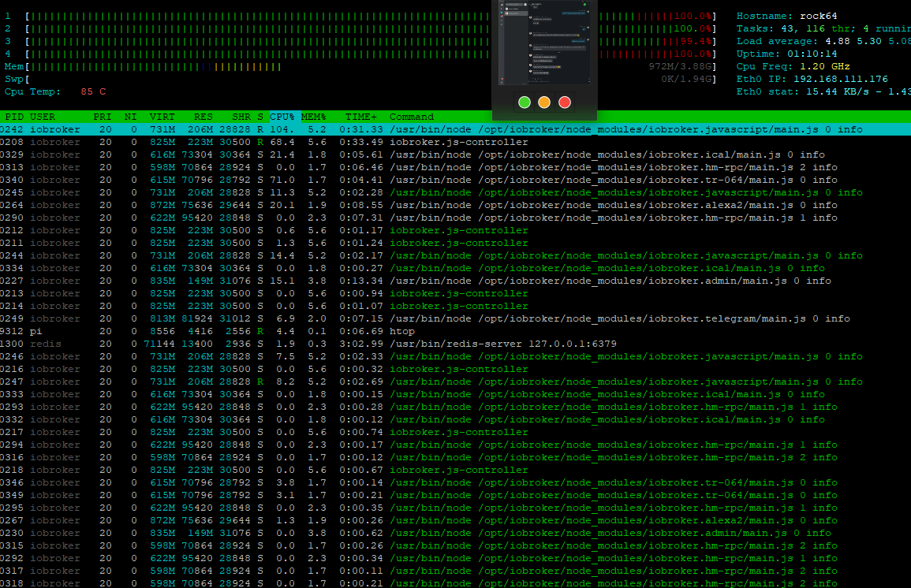Click the memory value 972M/3.88G
Viewport: 911px width, 588px height.
pyautogui.click(x=681, y=67)
